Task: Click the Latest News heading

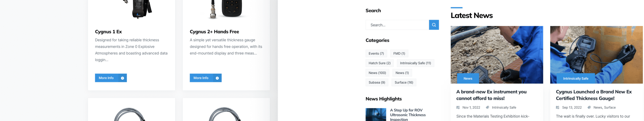Action: click(x=471, y=16)
